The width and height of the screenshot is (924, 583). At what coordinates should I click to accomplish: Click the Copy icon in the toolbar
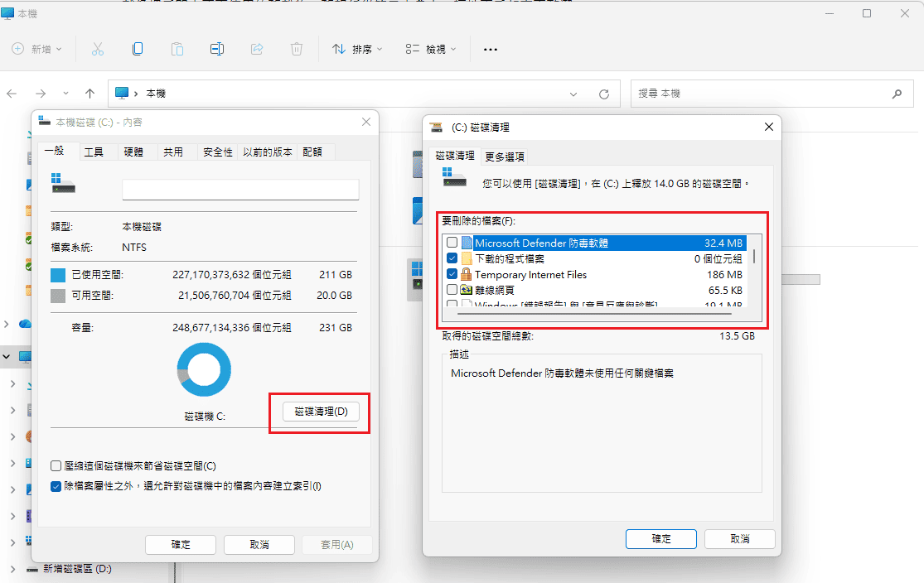coord(138,49)
